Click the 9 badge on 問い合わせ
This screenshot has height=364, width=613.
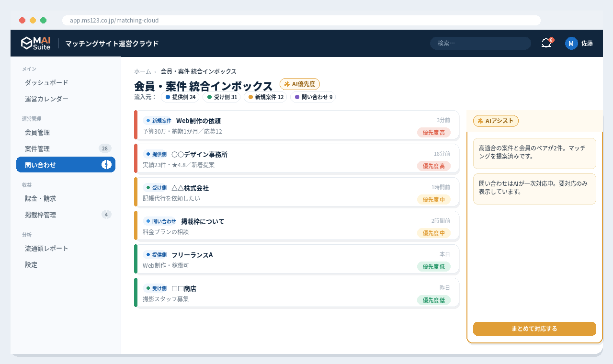(x=106, y=165)
